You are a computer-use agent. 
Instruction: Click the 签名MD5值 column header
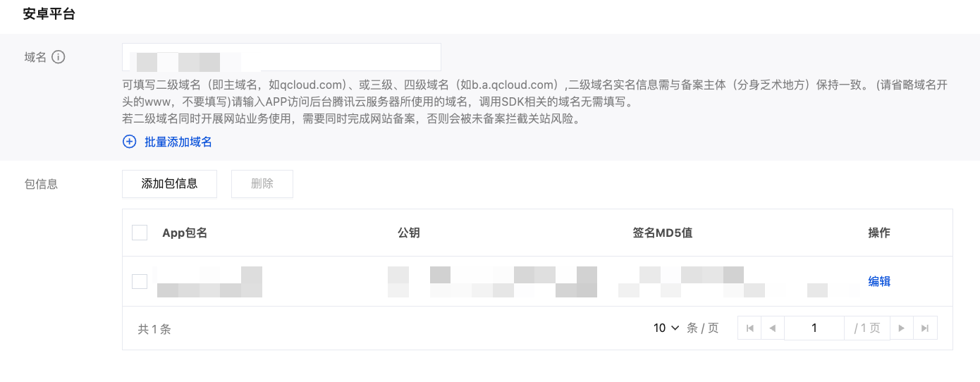[x=663, y=233]
